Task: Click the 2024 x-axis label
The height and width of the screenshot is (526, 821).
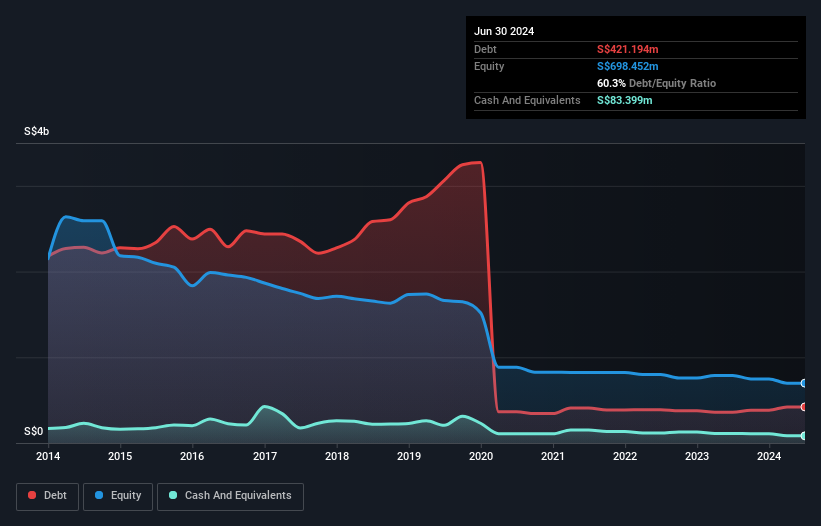Action: [769, 456]
